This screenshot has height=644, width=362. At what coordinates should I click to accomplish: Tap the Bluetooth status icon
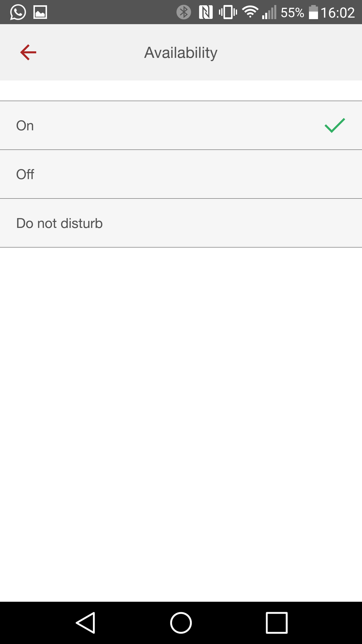pyautogui.click(x=184, y=12)
